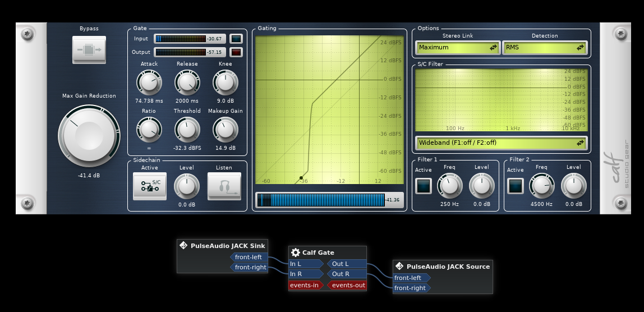This screenshot has width=644, height=312.
Task: Click the Sidechain Level knob
Action: pos(187,186)
